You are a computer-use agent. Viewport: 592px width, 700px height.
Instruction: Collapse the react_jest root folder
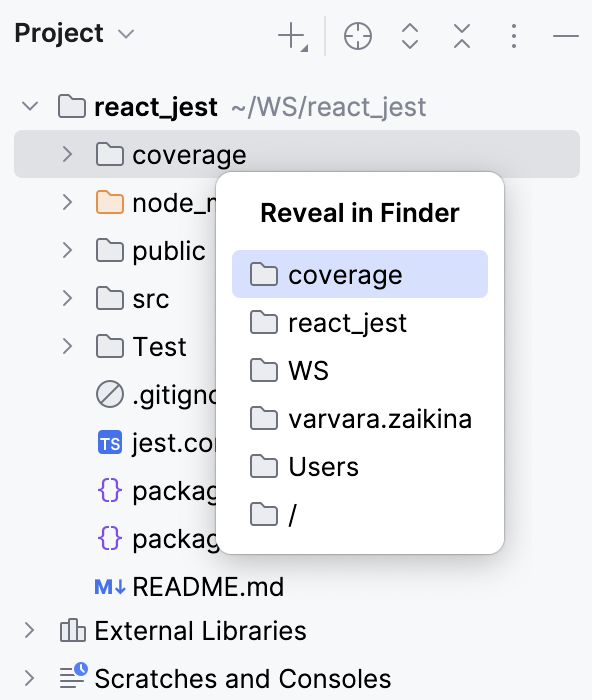(30, 107)
